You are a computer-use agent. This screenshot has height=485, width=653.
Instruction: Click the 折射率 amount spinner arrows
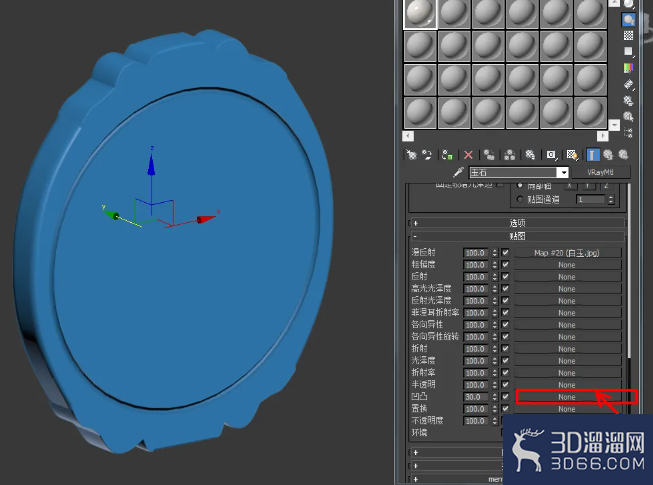(495, 373)
